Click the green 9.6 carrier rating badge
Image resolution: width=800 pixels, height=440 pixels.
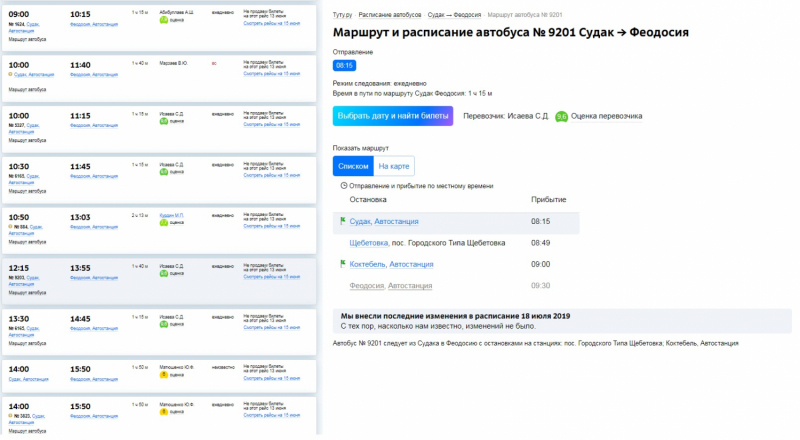[561, 116]
